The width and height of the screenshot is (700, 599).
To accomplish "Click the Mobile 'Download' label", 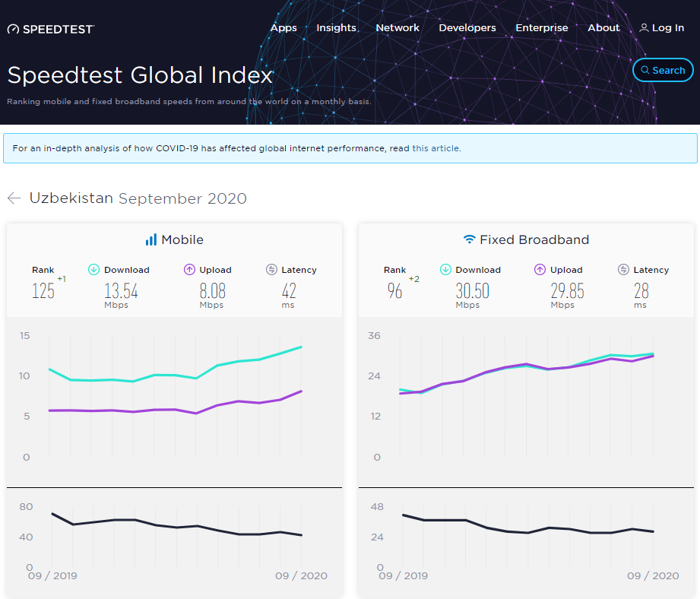I will tap(127, 270).
